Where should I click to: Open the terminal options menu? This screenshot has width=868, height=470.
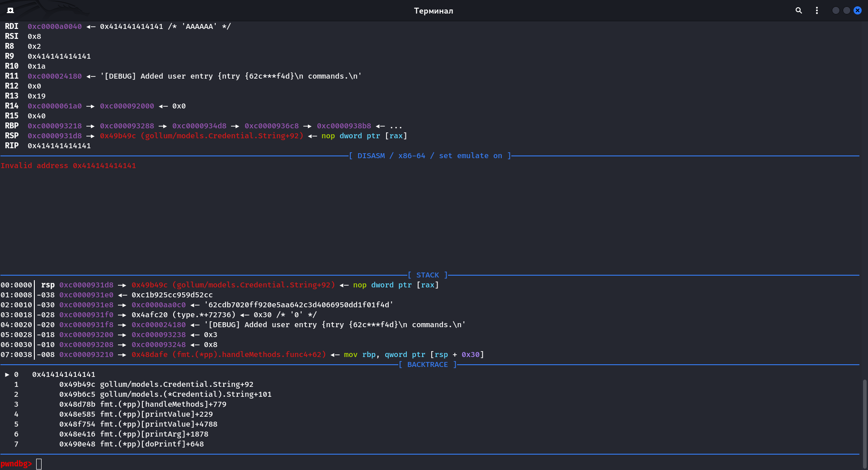[817, 10]
